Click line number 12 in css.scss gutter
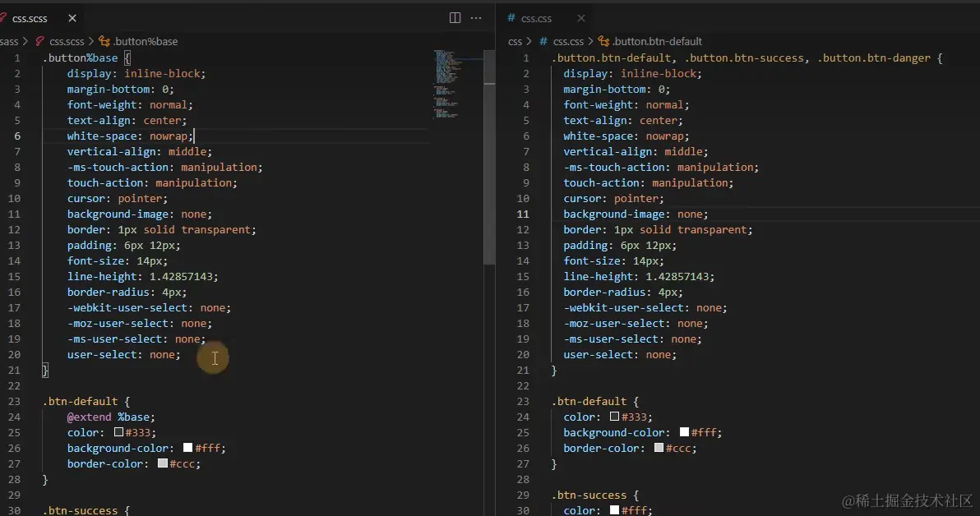This screenshot has height=516, width=980. click(14, 229)
